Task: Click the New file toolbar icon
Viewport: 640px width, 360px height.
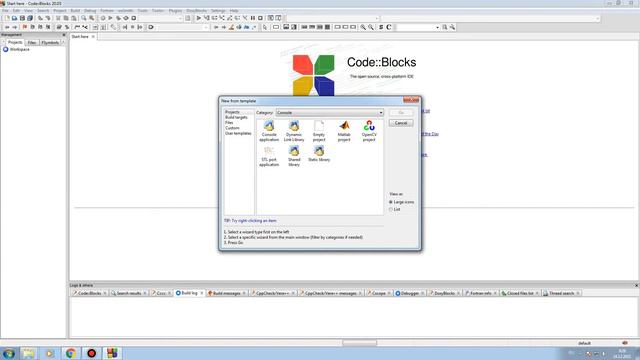Action: (7, 18)
